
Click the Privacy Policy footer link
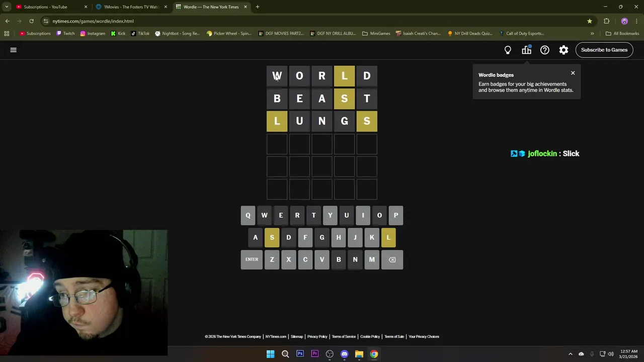click(317, 337)
